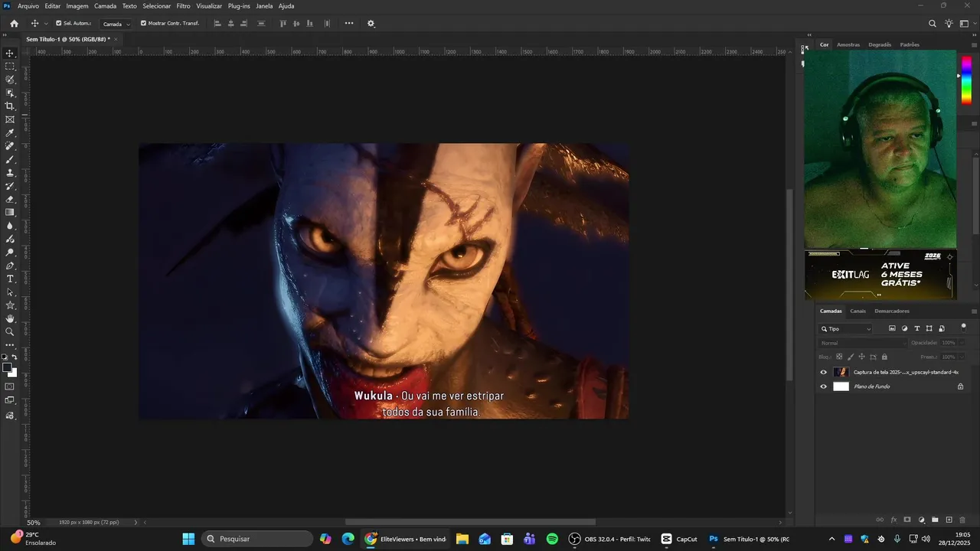Click the canvas horizontal scrollbar
Screen dimensions: 980x551
click(x=470, y=522)
